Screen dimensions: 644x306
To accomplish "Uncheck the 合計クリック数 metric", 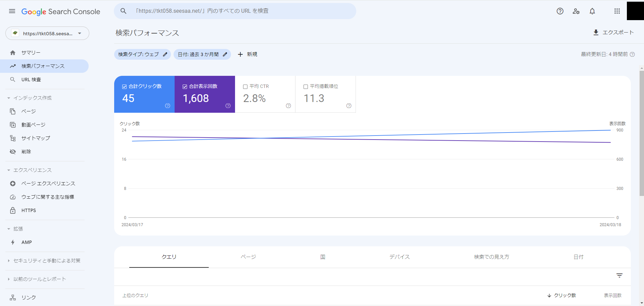I will pyautogui.click(x=125, y=87).
